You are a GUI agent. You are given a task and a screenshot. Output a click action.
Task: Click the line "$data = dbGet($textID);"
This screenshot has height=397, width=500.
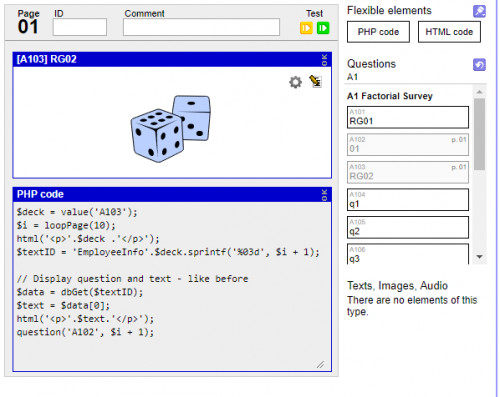point(80,292)
